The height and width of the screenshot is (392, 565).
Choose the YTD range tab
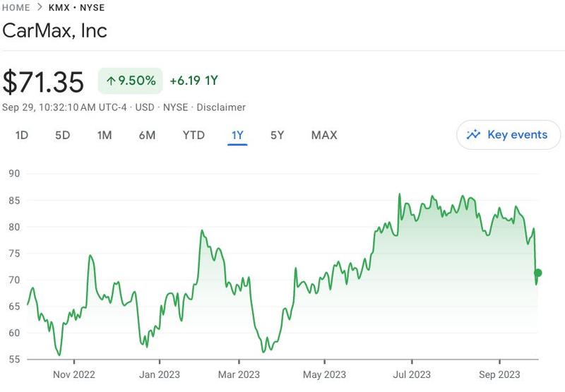194,135
